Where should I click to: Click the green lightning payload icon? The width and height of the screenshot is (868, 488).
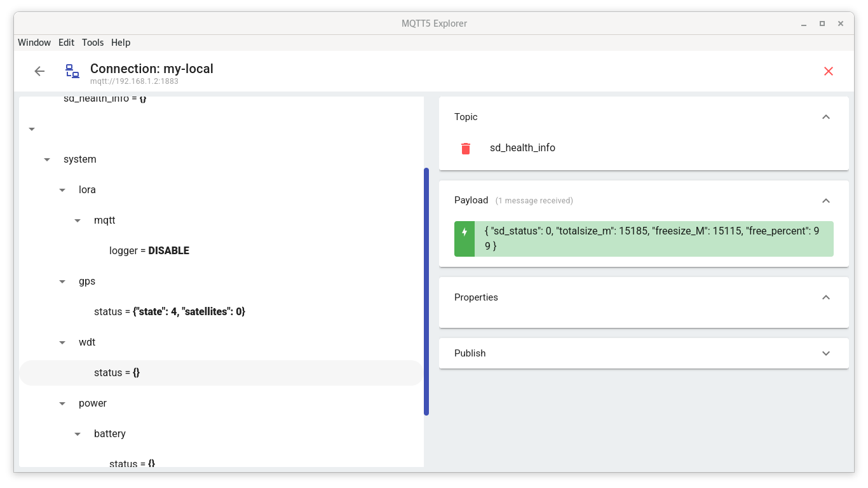click(x=465, y=232)
